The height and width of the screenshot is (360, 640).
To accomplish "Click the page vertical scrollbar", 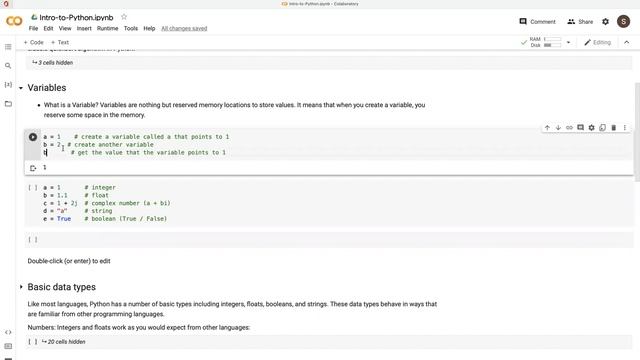I will tap(637, 131).
